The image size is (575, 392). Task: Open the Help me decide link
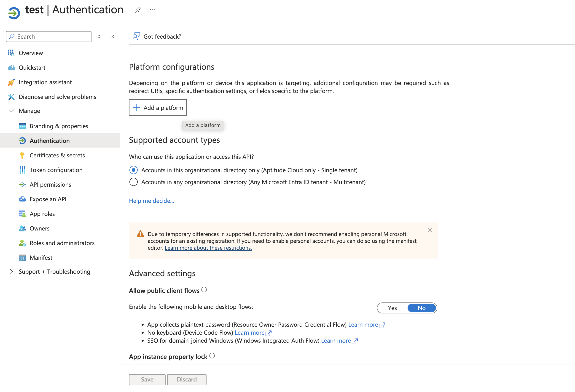tap(151, 201)
